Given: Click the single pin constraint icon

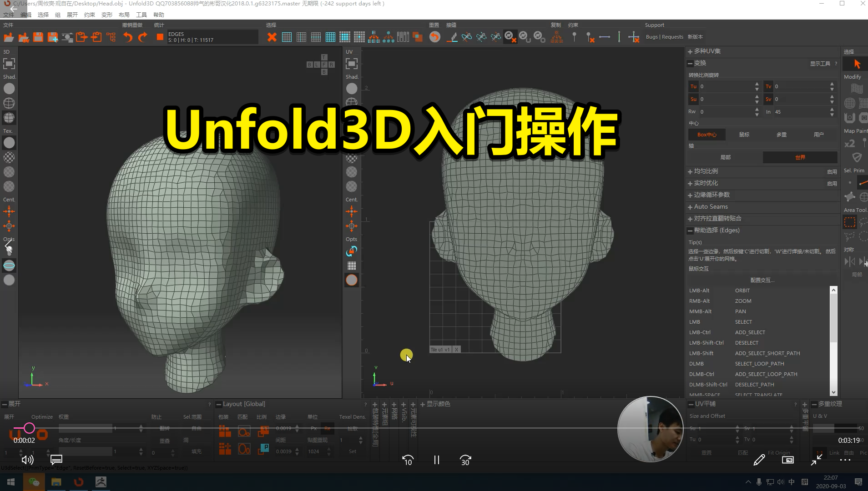Looking at the screenshot, I should click(574, 37).
